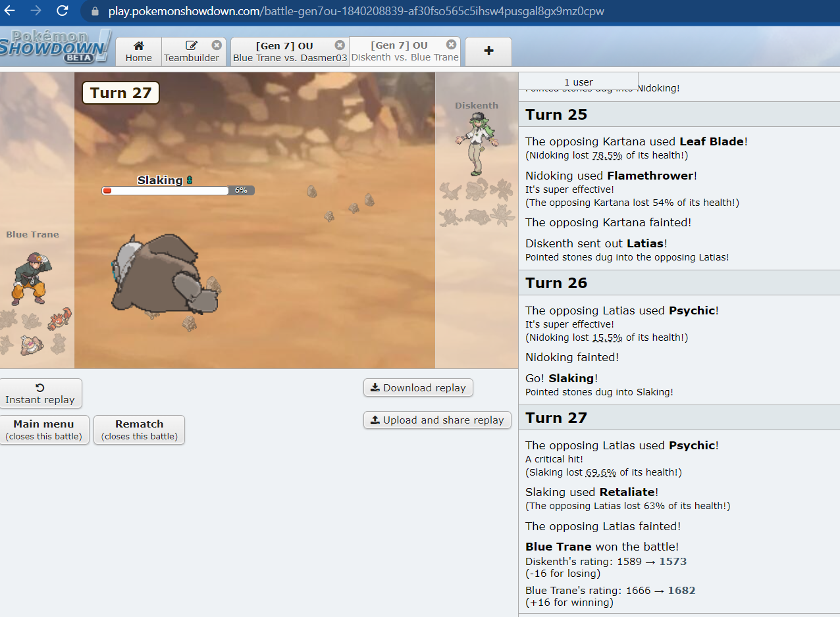The width and height of the screenshot is (840, 617).
Task: Click the Kingler icon in Blue Trane's team
Action: coord(59,320)
